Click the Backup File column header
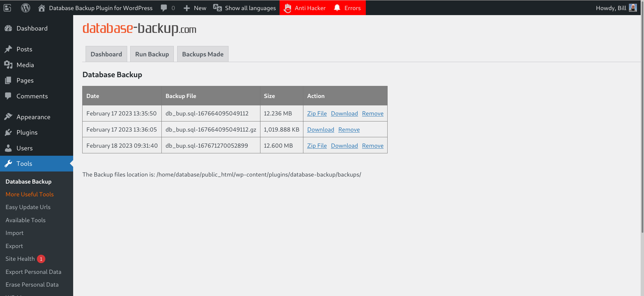Image resolution: width=644 pixels, height=296 pixels. [211, 96]
